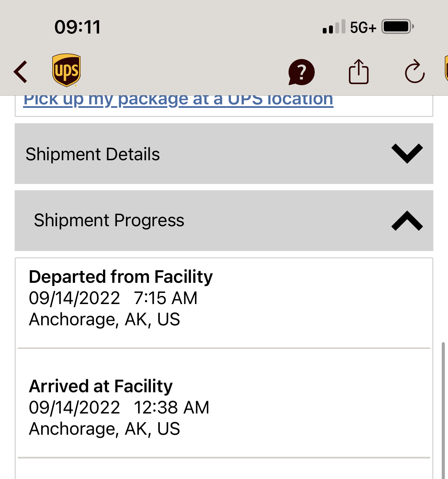Image resolution: width=448 pixels, height=479 pixels.
Task: Reload the page with refresh icon
Action: pyautogui.click(x=415, y=72)
